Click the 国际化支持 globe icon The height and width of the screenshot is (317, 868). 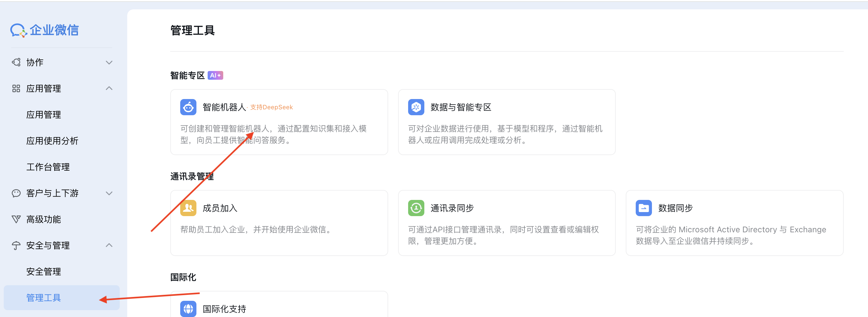(x=188, y=308)
